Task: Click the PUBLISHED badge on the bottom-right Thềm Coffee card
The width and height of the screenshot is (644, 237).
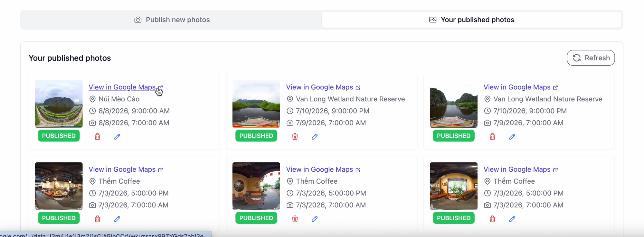Action: (x=454, y=218)
